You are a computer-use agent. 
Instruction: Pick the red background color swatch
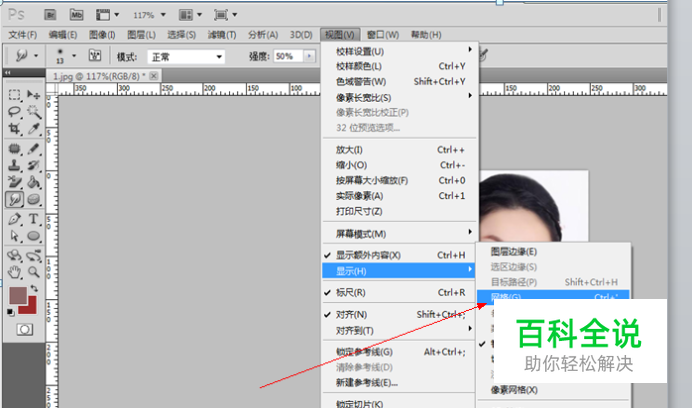coord(30,307)
